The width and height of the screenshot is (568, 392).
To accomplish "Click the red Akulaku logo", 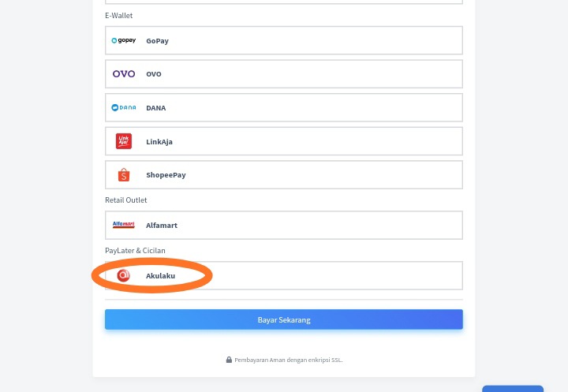I will click(124, 275).
